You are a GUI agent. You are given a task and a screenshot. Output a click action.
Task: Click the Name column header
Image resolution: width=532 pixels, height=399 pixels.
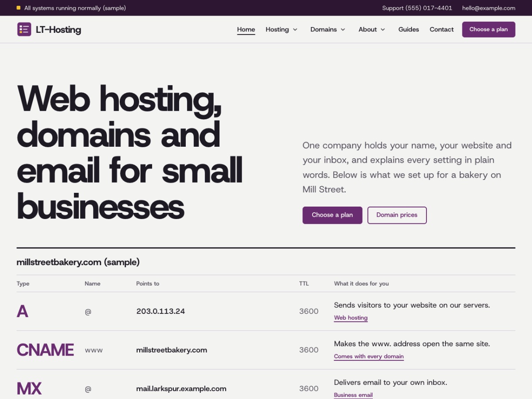click(x=93, y=284)
